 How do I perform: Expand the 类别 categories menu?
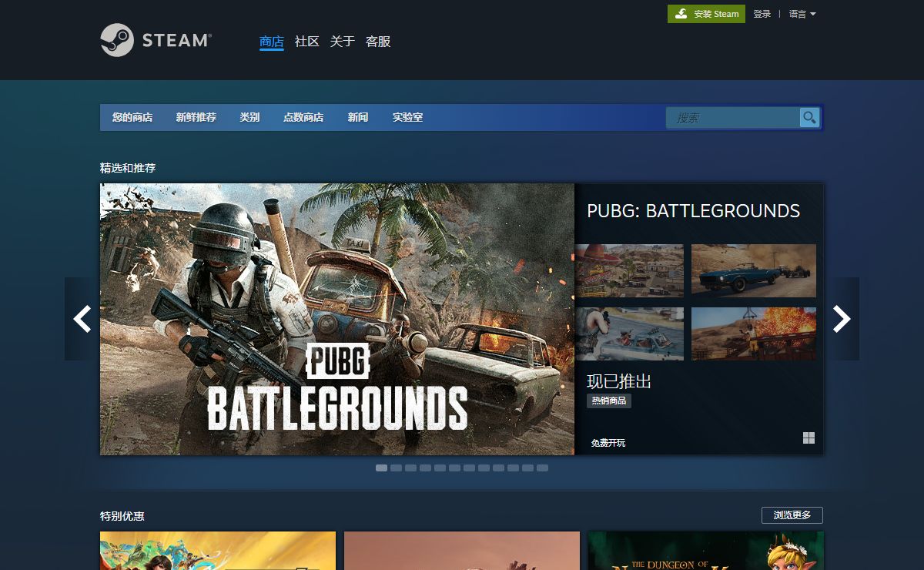[249, 117]
